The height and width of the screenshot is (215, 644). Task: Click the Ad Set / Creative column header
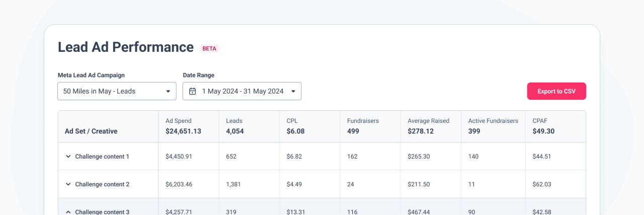[x=91, y=131]
